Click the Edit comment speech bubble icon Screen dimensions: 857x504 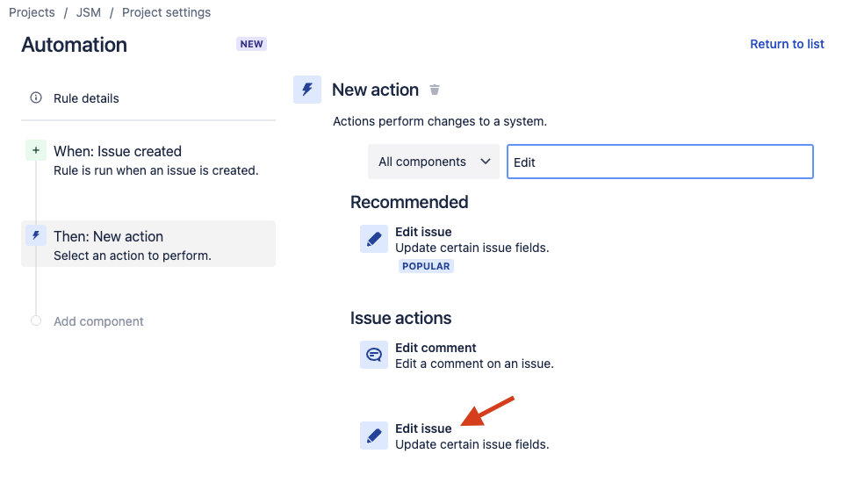pyautogui.click(x=374, y=355)
